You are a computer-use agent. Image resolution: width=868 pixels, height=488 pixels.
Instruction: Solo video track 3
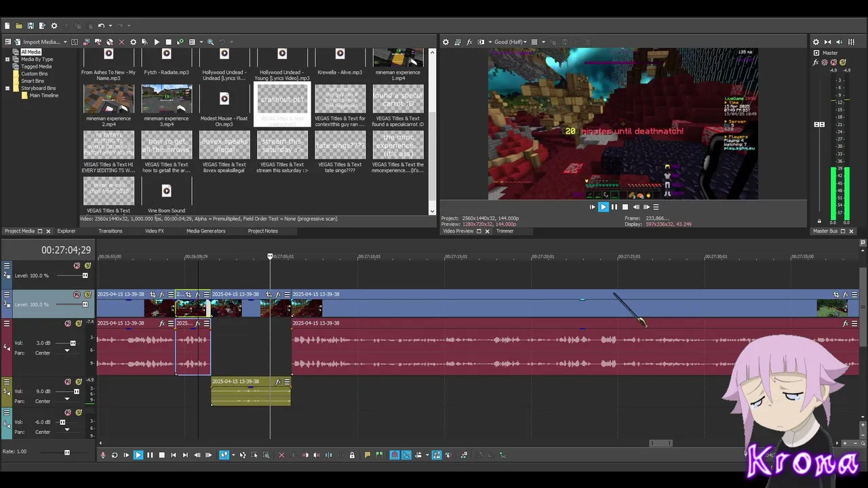coord(87,295)
